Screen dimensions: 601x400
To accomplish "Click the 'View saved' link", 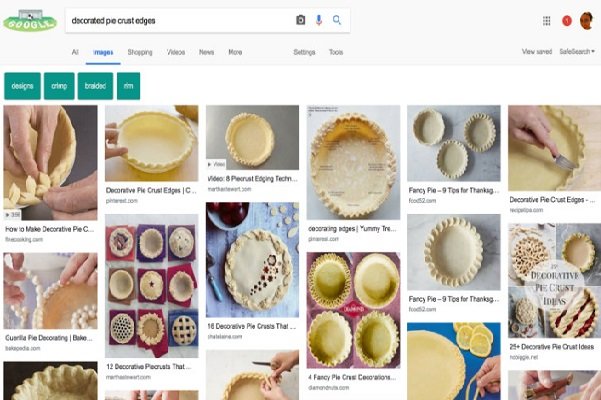I will tap(536, 52).
